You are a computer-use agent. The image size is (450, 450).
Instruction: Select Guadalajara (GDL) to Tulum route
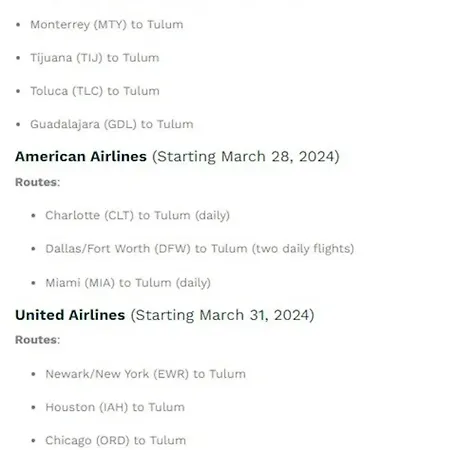pyautogui.click(x=112, y=124)
